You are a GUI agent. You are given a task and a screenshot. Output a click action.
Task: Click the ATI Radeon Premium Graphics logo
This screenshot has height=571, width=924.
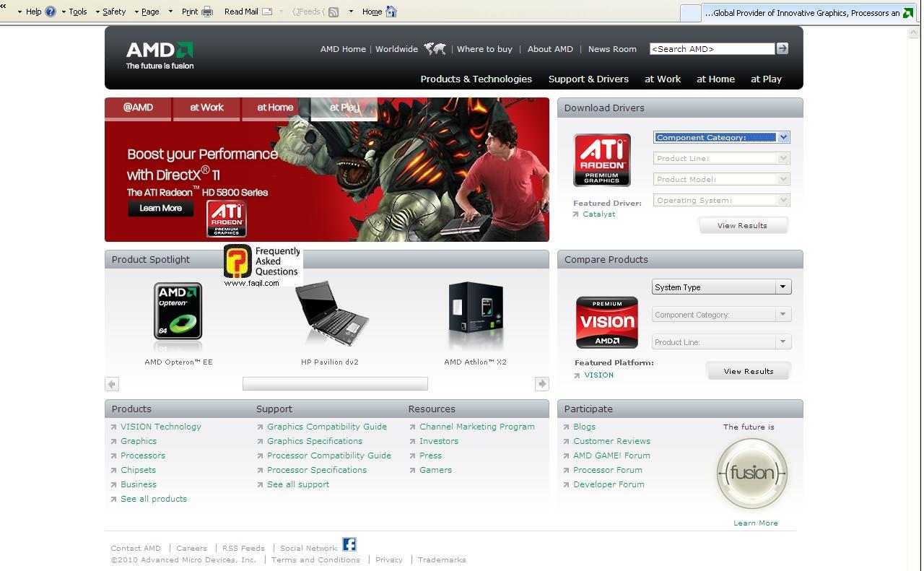[602, 160]
